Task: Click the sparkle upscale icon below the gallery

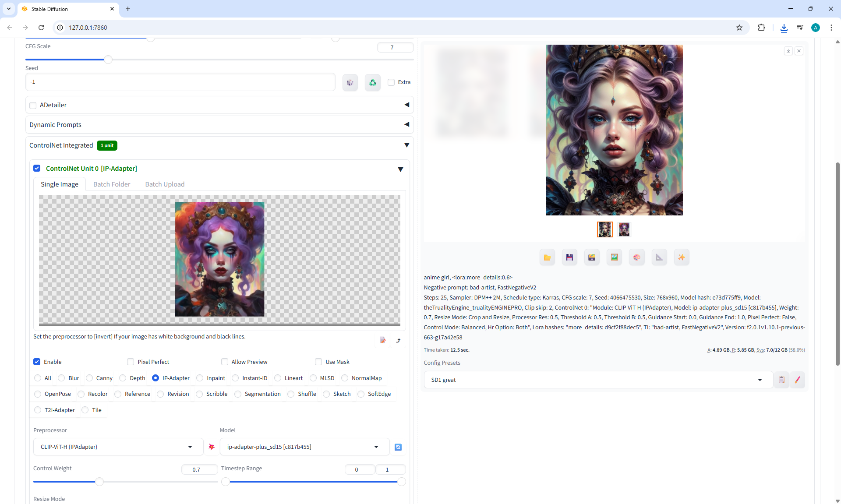Action: pyautogui.click(x=681, y=257)
